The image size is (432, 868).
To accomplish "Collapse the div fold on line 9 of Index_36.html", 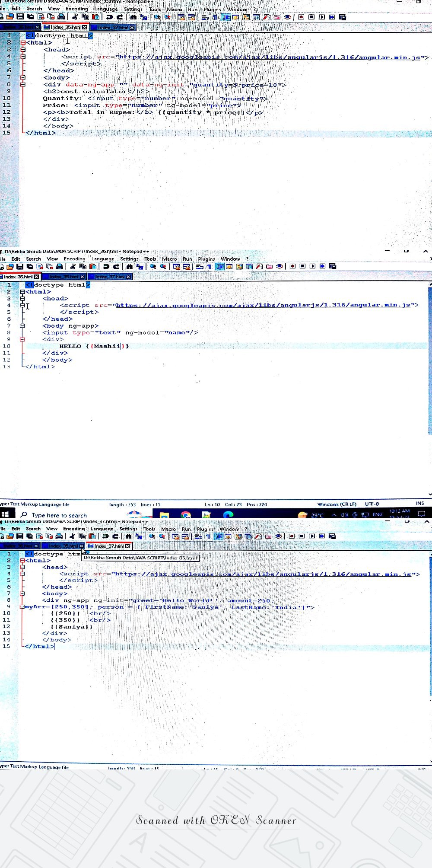I will click(22, 339).
